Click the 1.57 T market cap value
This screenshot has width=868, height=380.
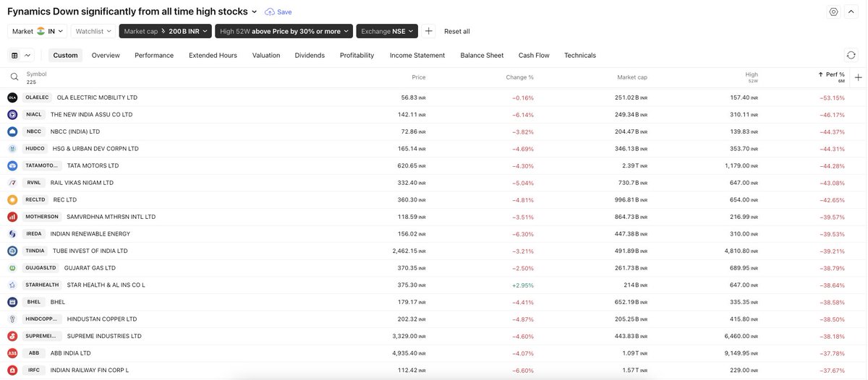tap(634, 370)
